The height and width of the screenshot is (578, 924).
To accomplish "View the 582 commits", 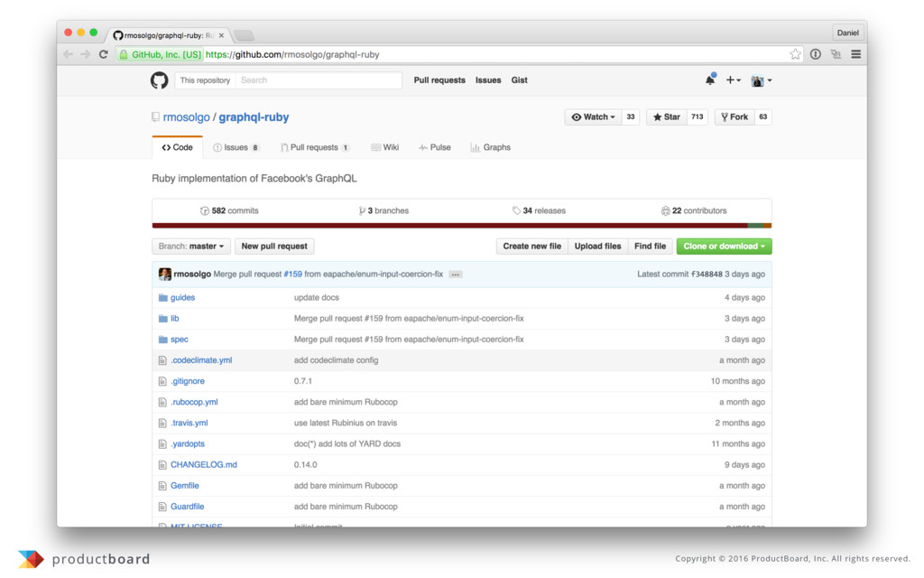I will (229, 210).
